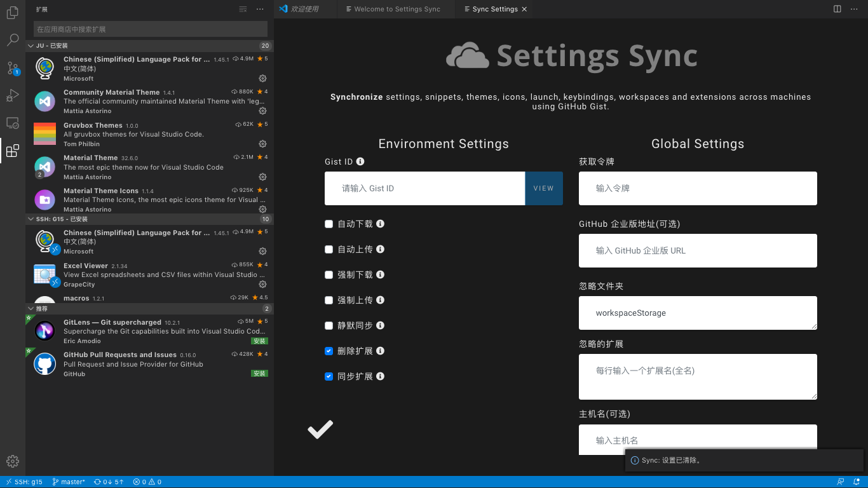Open gear menu for Gruvbox Themes extension
This screenshot has height=488, width=868.
[x=262, y=144]
